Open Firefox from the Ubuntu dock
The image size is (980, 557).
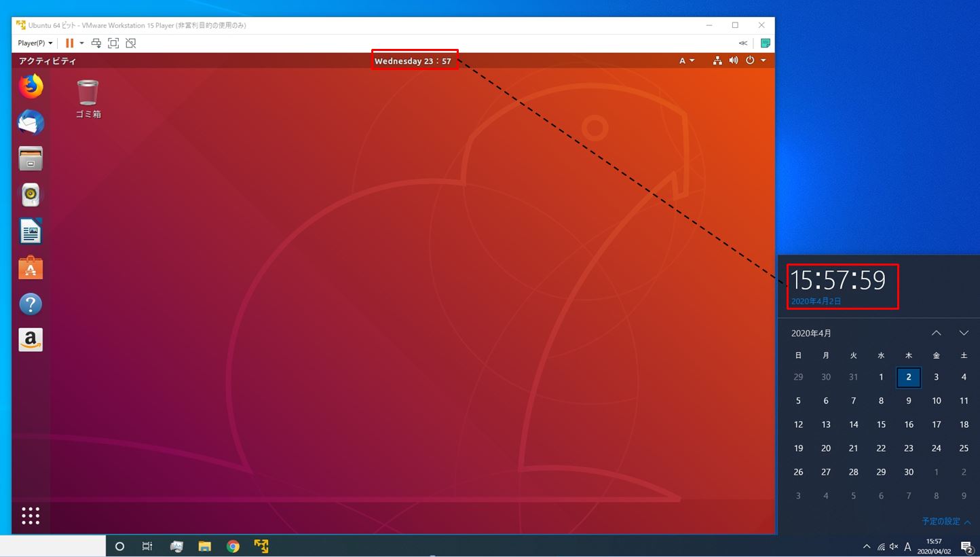point(31,86)
